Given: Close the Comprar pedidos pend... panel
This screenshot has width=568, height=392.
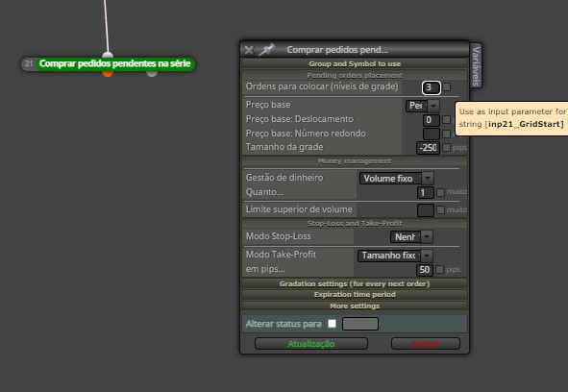Looking at the screenshot, I should click(x=249, y=50).
